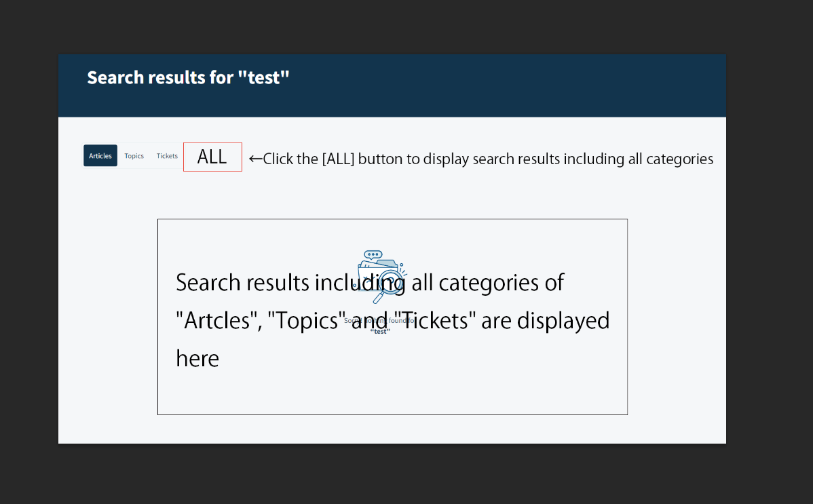Click the 'Search results for "test"' heading

pyautogui.click(x=188, y=77)
